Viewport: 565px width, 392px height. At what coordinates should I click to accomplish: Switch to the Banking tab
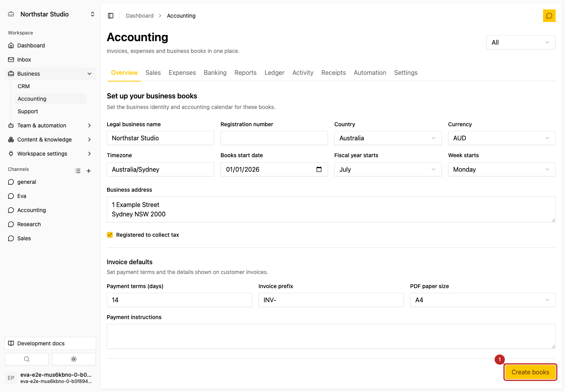[215, 73]
